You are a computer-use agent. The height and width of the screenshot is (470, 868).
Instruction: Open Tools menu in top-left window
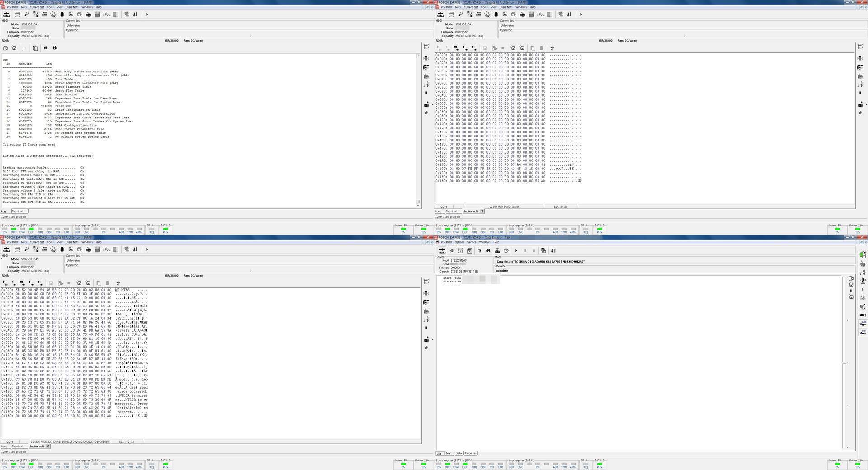(50, 7)
